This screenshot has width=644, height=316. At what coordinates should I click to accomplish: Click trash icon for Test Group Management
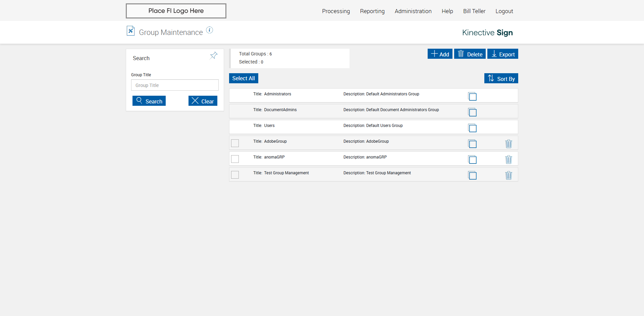[508, 175]
